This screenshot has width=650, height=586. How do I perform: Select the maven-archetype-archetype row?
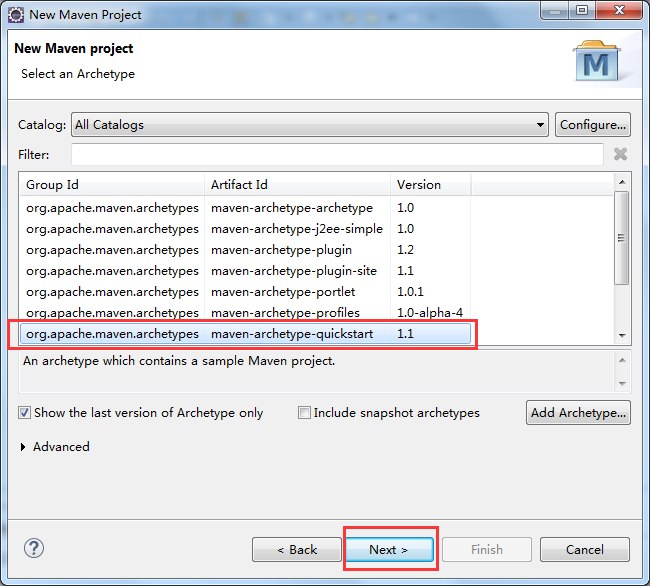[245, 208]
